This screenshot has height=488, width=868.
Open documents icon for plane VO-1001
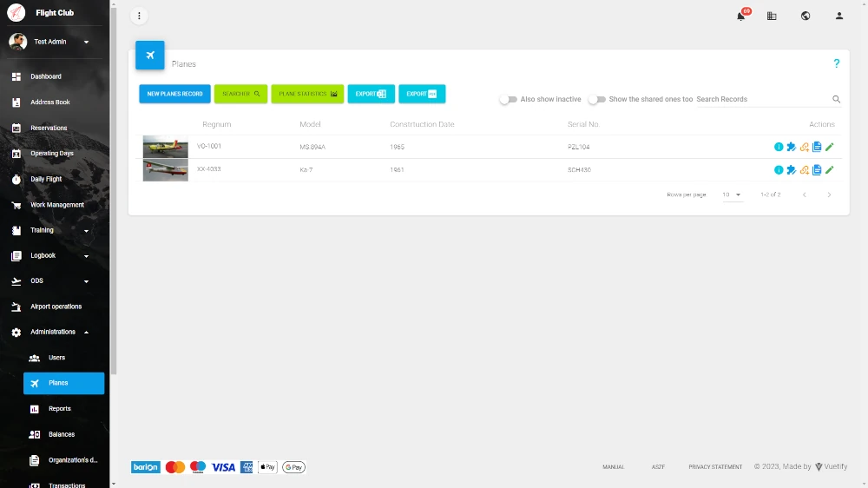[x=817, y=147]
